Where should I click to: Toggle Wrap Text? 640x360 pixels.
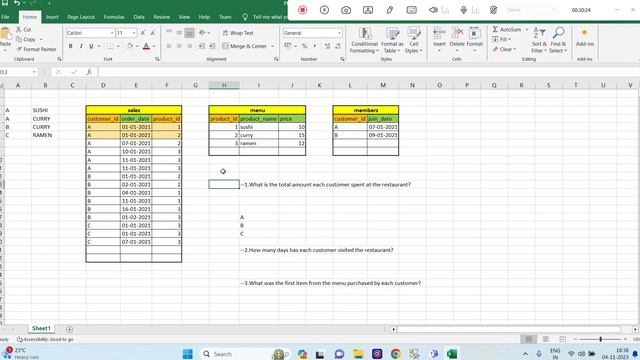238,33
